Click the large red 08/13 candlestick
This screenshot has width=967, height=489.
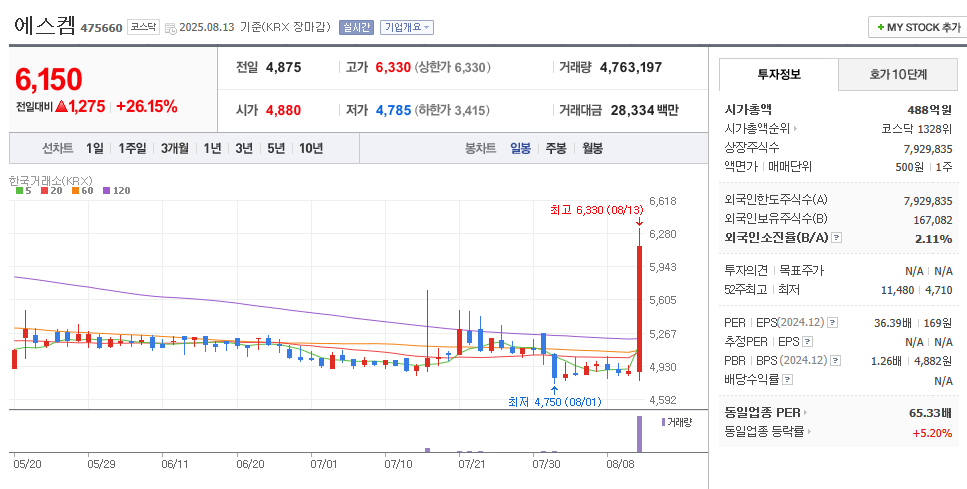click(x=640, y=309)
